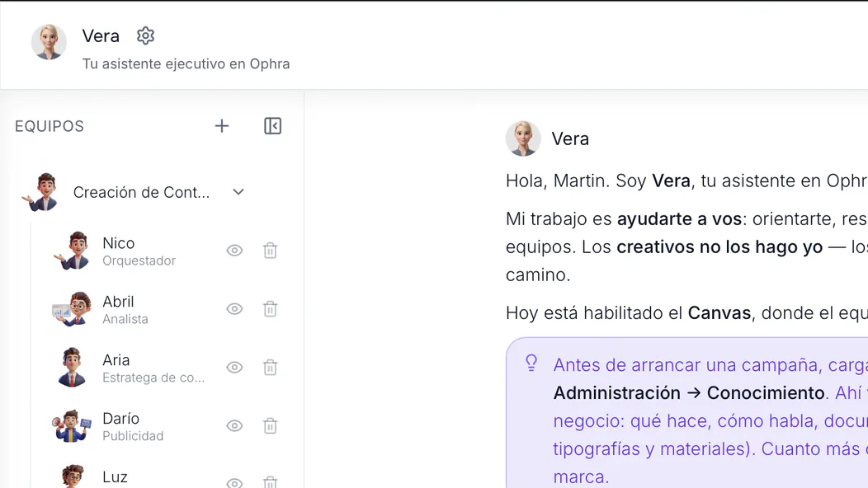This screenshot has height=488, width=868.
Task: Select Darío in the team list
Action: pos(166,426)
